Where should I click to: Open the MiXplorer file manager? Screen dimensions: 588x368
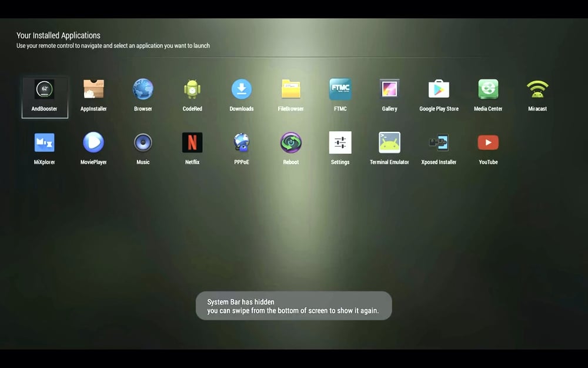[x=45, y=144]
